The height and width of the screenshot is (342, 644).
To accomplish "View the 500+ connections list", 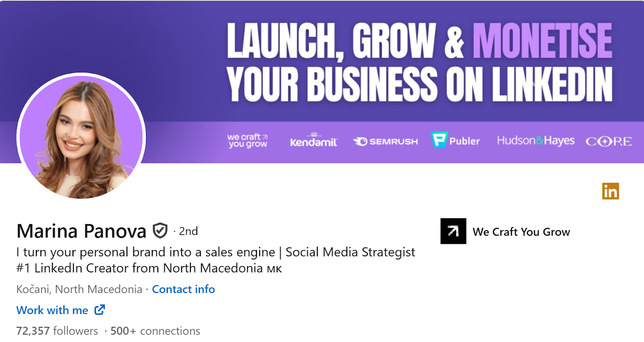I will [155, 331].
